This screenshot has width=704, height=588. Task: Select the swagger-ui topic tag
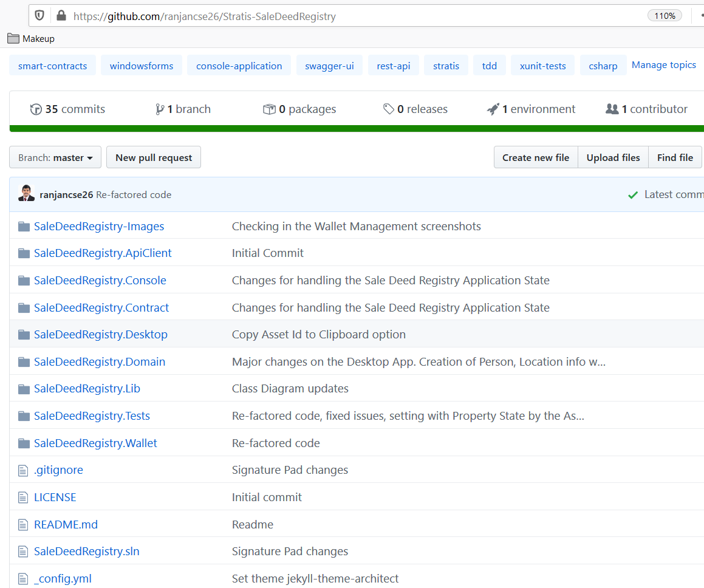coord(329,66)
